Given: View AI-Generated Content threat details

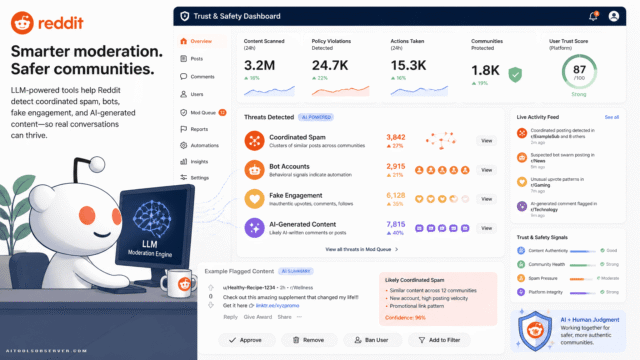Looking at the screenshot, I should click(487, 228).
